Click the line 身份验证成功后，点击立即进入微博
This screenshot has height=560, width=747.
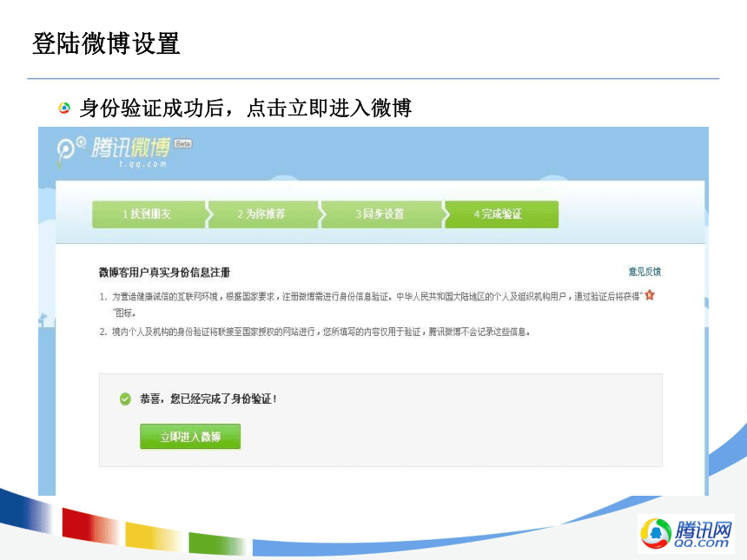(245, 109)
